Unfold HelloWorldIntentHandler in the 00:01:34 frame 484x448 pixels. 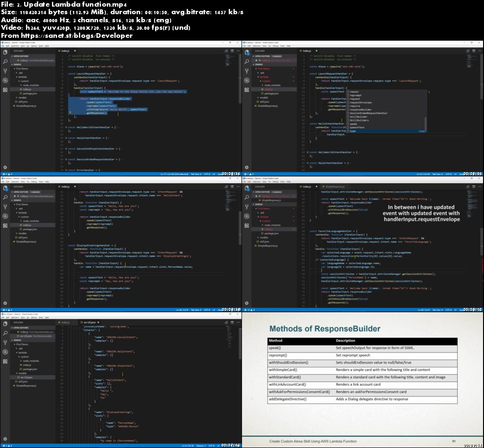click(66, 127)
